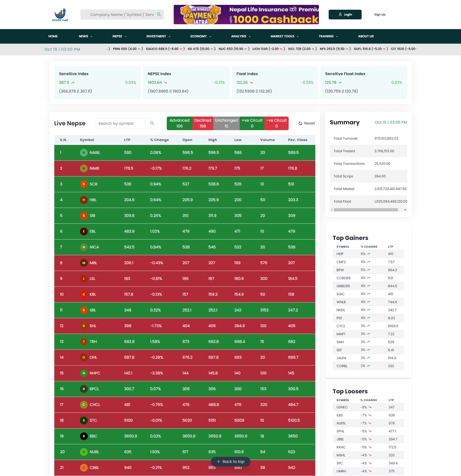
Task: Open the Payment Jatra cashback banner
Action: point(246,15)
